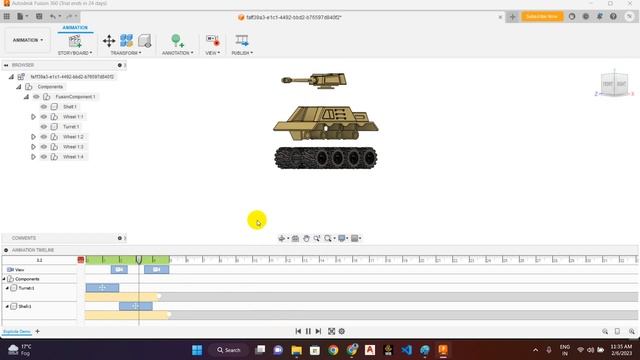This screenshot has width=640, height=360.
Task: Jump to the beginning of the storyboard
Action: point(298,331)
